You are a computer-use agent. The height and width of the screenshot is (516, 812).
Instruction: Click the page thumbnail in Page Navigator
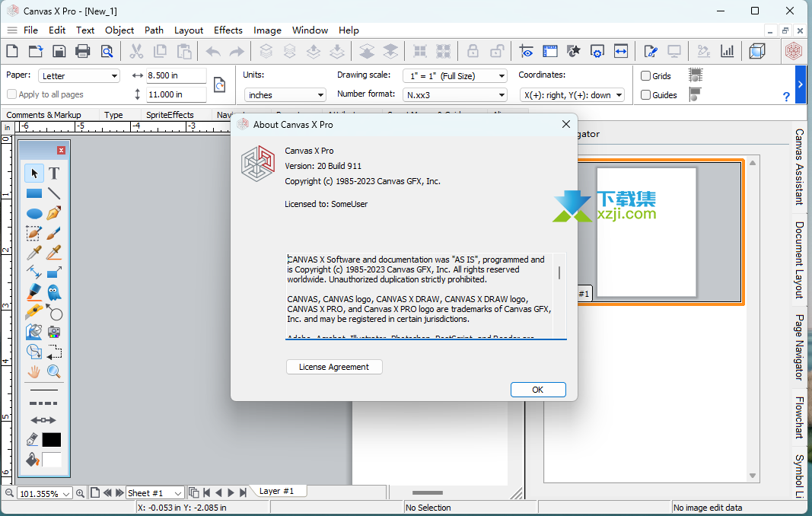pyautogui.click(x=646, y=232)
